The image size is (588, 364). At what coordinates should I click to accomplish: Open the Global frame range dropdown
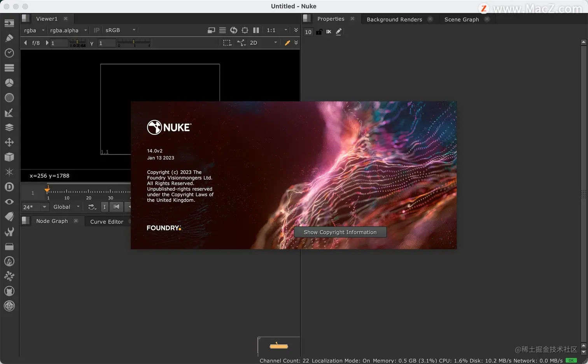click(x=66, y=207)
